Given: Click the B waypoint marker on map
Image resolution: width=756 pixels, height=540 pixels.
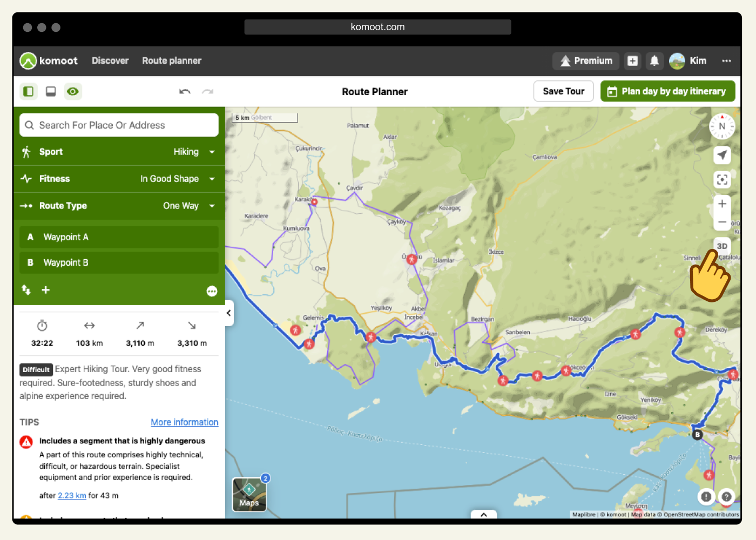Looking at the screenshot, I should (697, 434).
